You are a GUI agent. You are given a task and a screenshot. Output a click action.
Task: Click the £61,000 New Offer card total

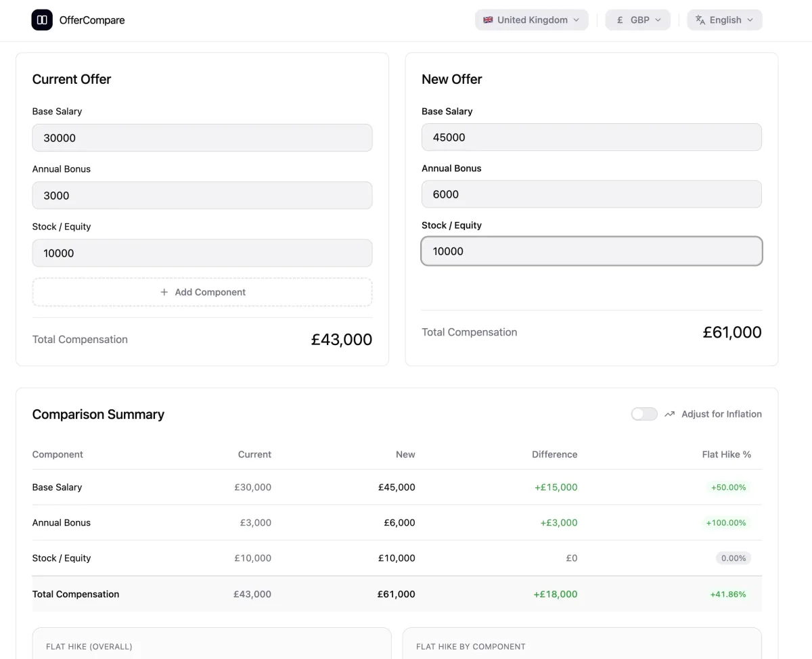point(732,332)
